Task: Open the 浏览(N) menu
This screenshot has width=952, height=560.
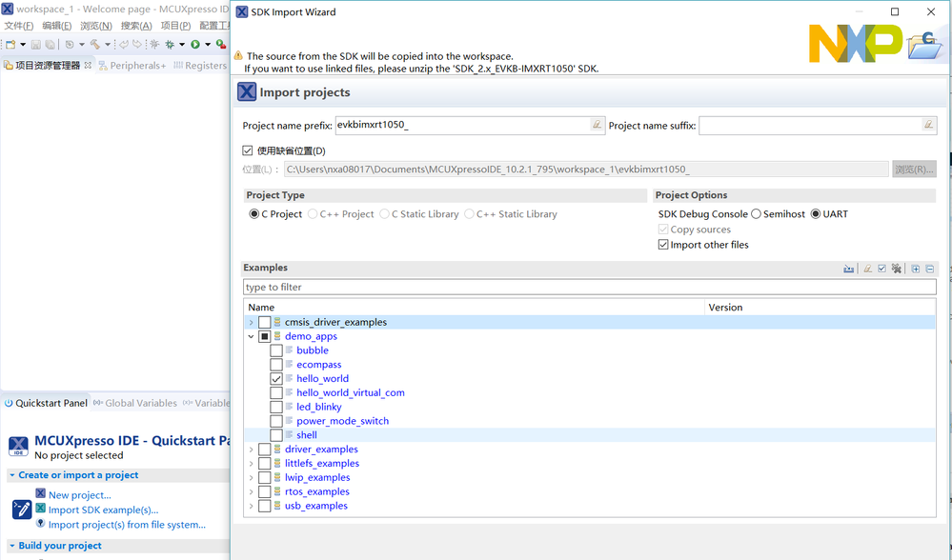Action: tap(96, 26)
